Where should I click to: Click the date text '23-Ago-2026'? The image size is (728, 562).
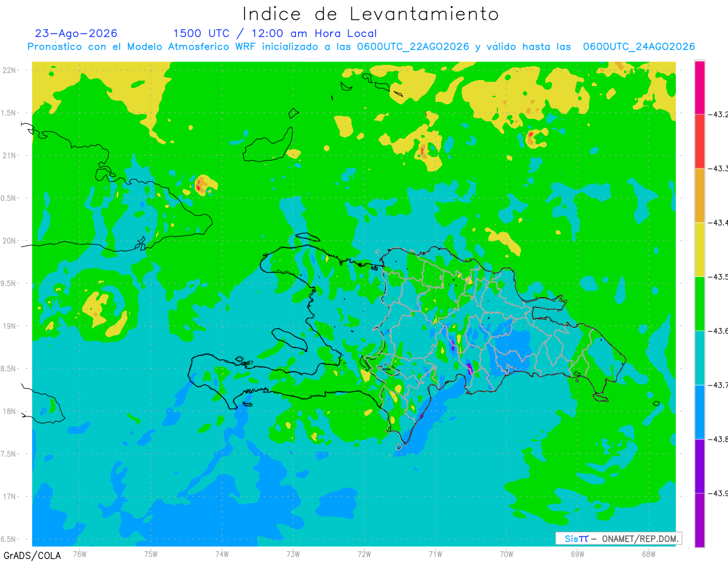tap(76, 33)
